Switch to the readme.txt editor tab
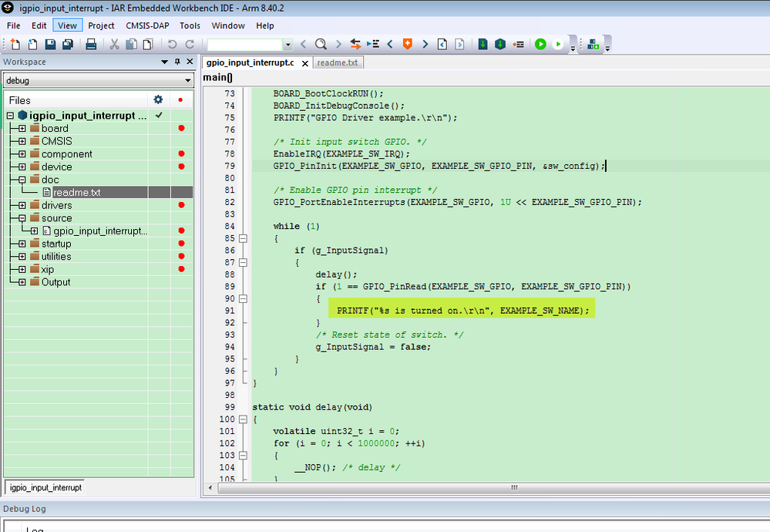Viewport: 770px width, 532px height. [x=339, y=63]
